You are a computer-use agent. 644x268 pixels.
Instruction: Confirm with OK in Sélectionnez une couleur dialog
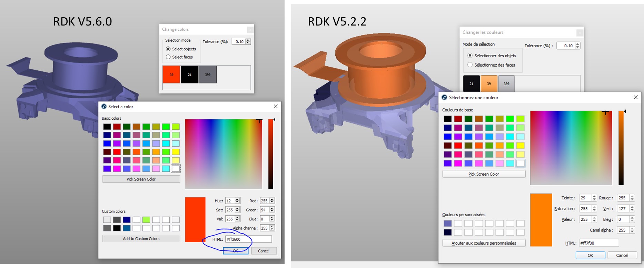click(x=590, y=255)
